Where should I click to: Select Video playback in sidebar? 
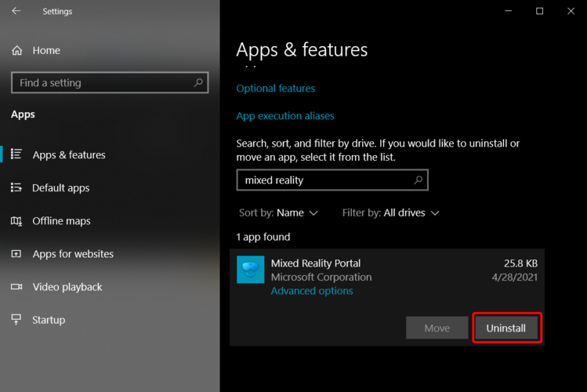tap(110, 287)
